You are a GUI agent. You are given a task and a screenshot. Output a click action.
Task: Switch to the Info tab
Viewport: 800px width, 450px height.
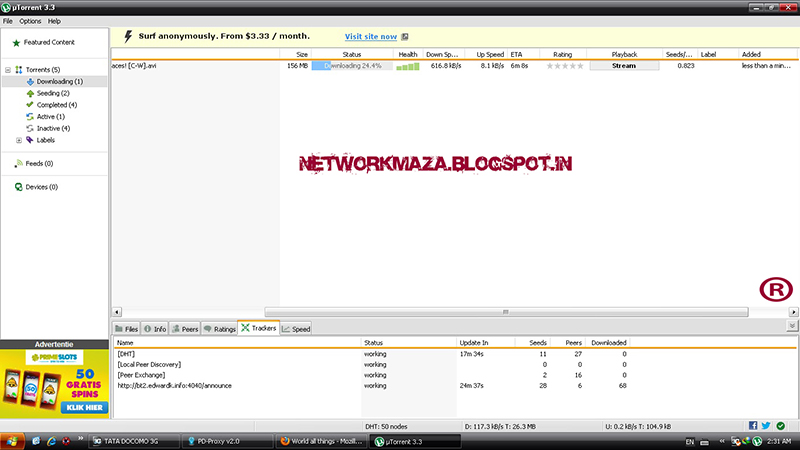click(155, 329)
